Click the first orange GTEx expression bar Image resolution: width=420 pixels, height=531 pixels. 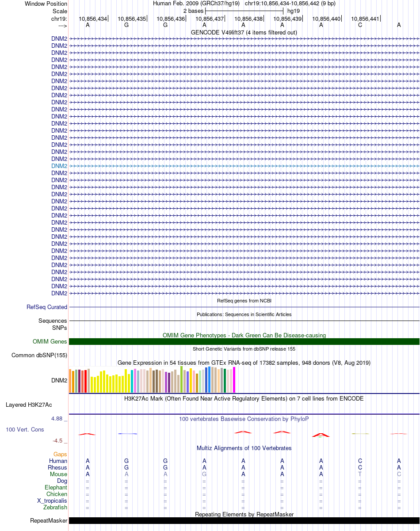[70, 381]
